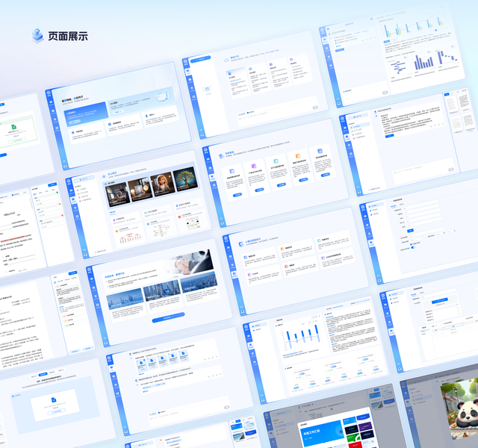The image size is (478, 448).
Task: Open the man-at-computer image in gallery screen
Action: 118,194
